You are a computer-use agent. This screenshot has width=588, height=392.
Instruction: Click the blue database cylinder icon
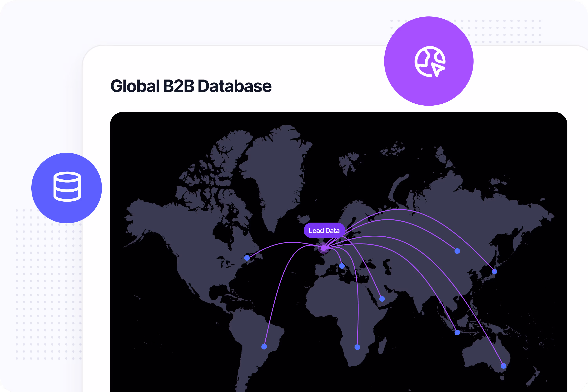(66, 188)
